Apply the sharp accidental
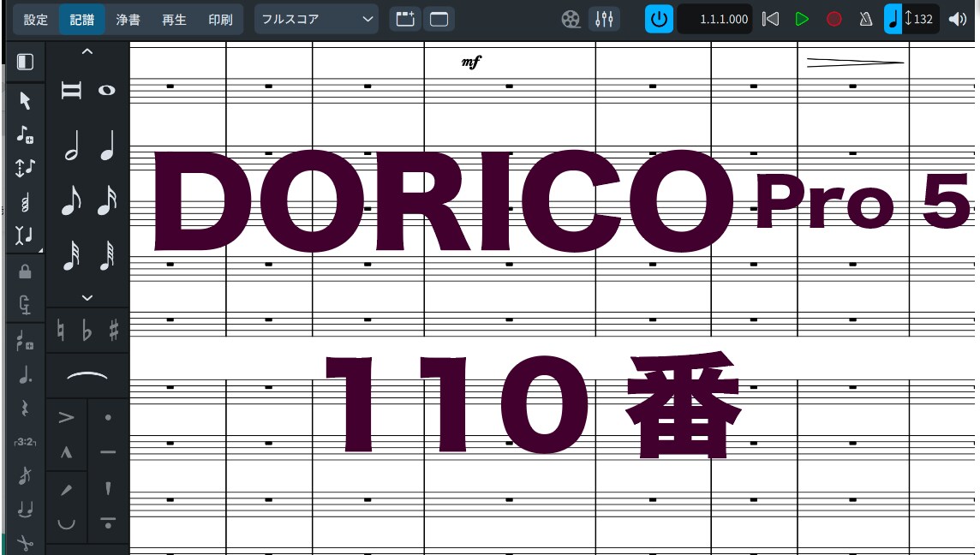980x555 pixels. click(x=114, y=331)
